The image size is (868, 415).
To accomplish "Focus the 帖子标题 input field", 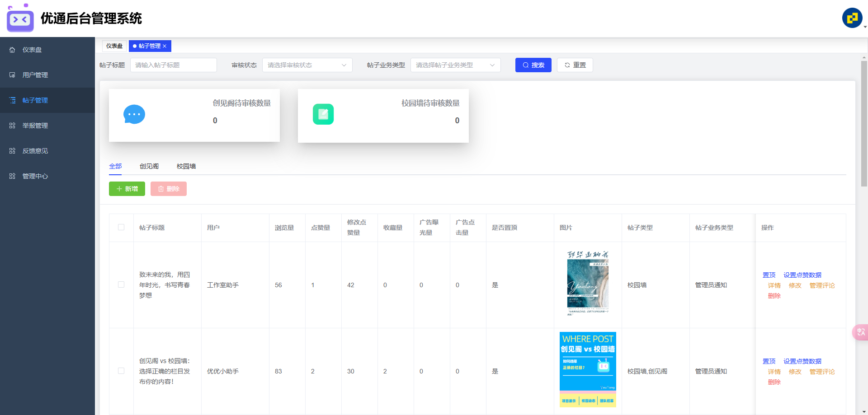I will click(173, 65).
